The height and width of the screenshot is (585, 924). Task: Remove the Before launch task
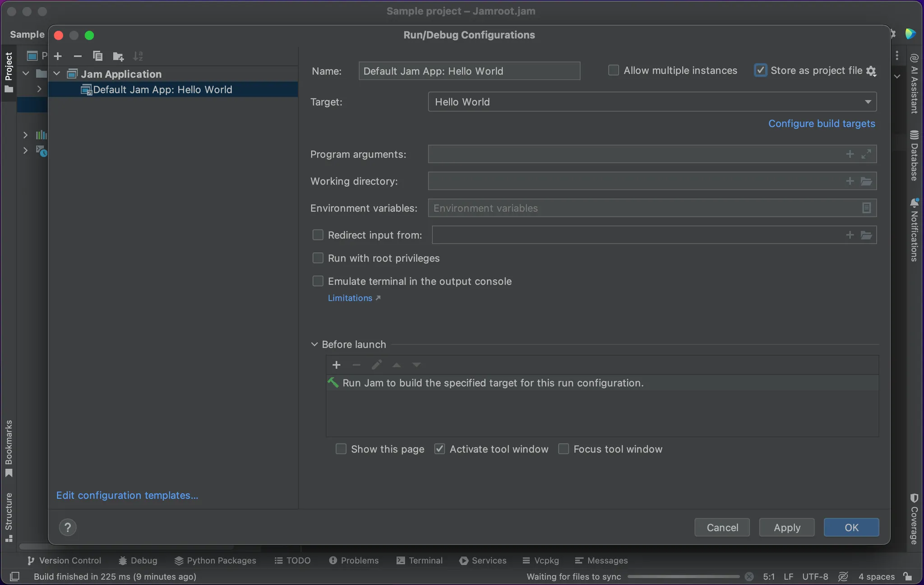(356, 364)
